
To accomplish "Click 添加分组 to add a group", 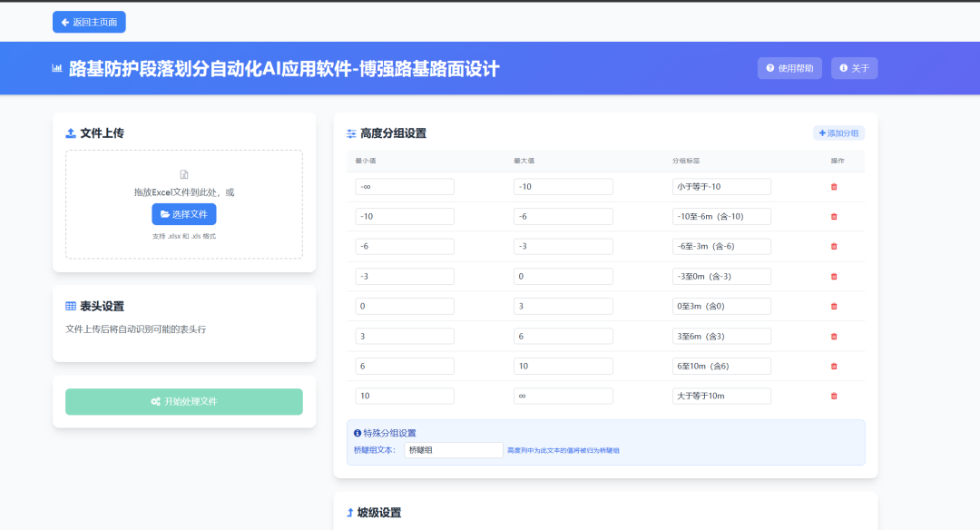I will click(838, 133).
